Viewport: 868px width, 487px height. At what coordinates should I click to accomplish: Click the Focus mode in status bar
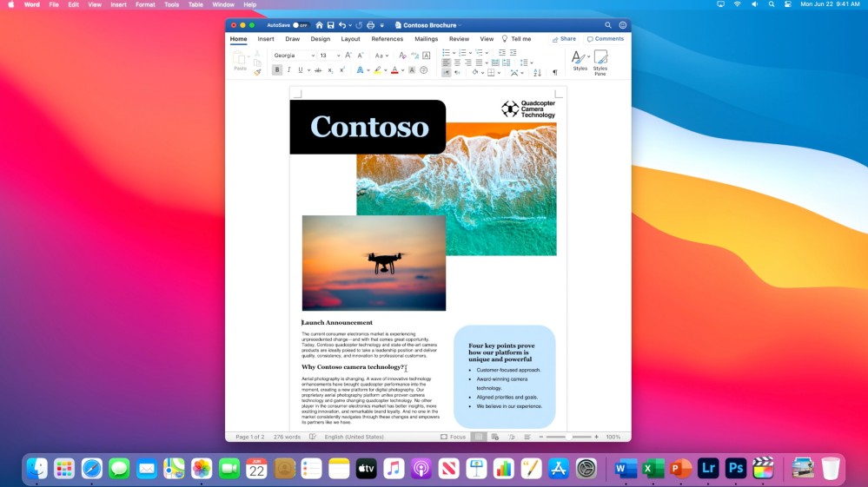(453, 437)
